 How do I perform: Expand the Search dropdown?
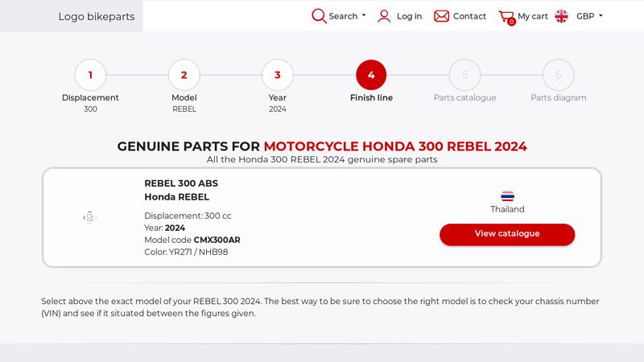(x=347, y=16)
